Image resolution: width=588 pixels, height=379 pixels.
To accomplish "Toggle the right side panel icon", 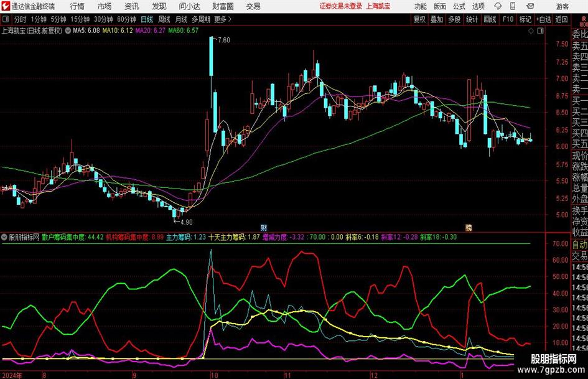I will (540, 31).
